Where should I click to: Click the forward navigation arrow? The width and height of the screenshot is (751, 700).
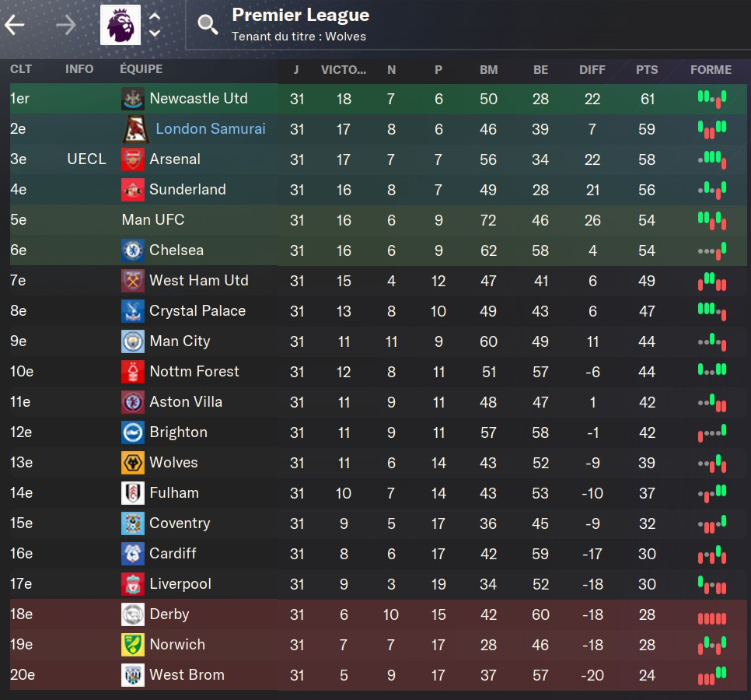click(x=65, y=25)
